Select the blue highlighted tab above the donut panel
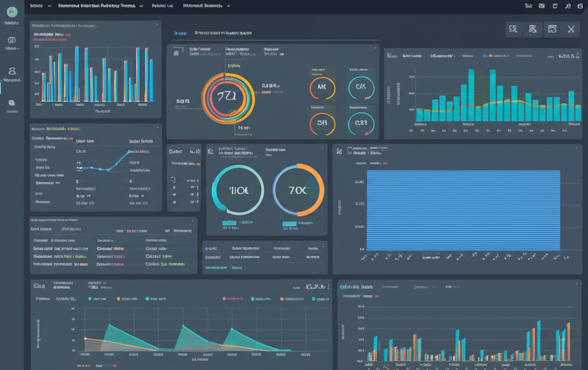 181,33
